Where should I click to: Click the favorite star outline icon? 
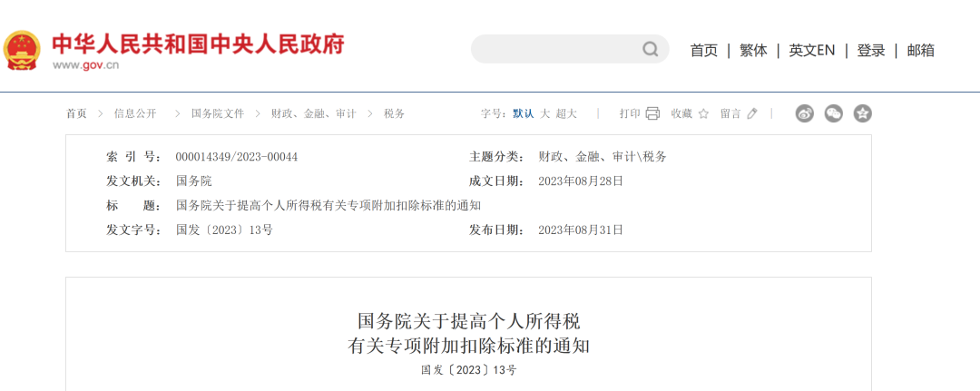tap(703, 113)
